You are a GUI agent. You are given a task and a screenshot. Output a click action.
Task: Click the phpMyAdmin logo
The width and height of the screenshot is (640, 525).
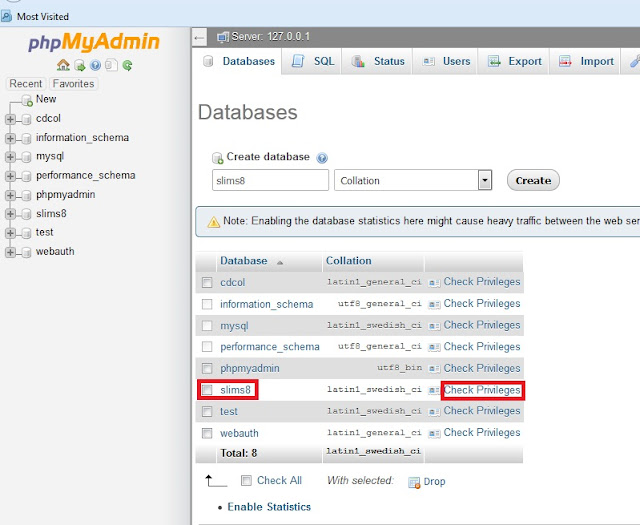94,42
